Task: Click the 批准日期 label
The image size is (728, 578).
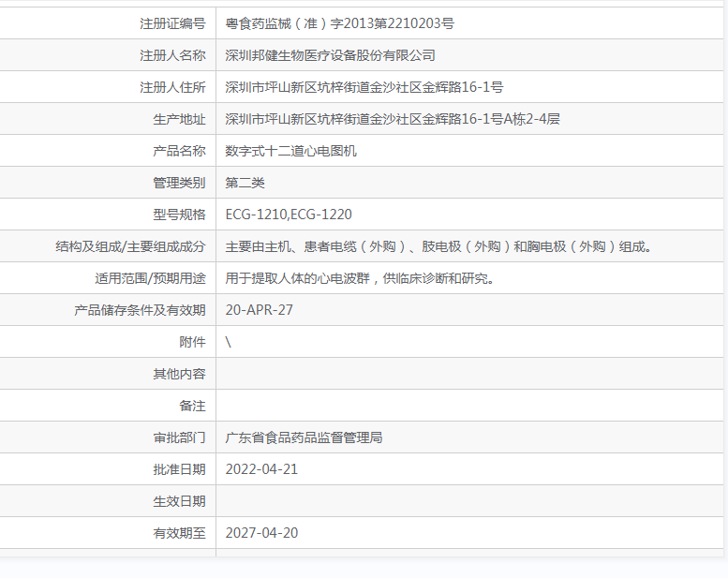Action: tap(179, 469)
